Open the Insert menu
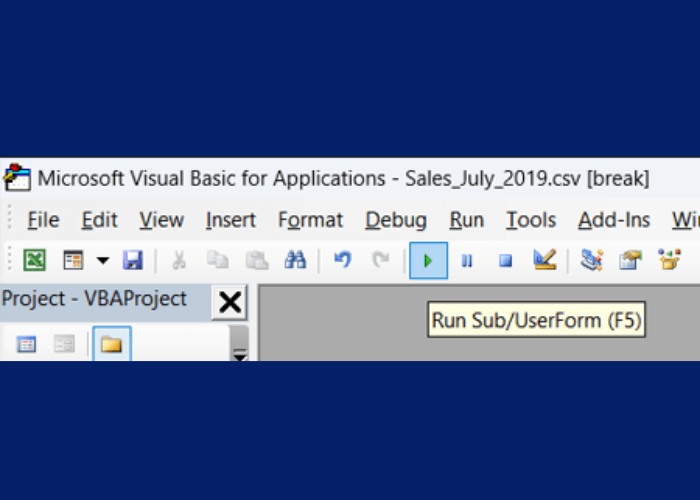Screen dimensions: 700x500 coord(231,220)
